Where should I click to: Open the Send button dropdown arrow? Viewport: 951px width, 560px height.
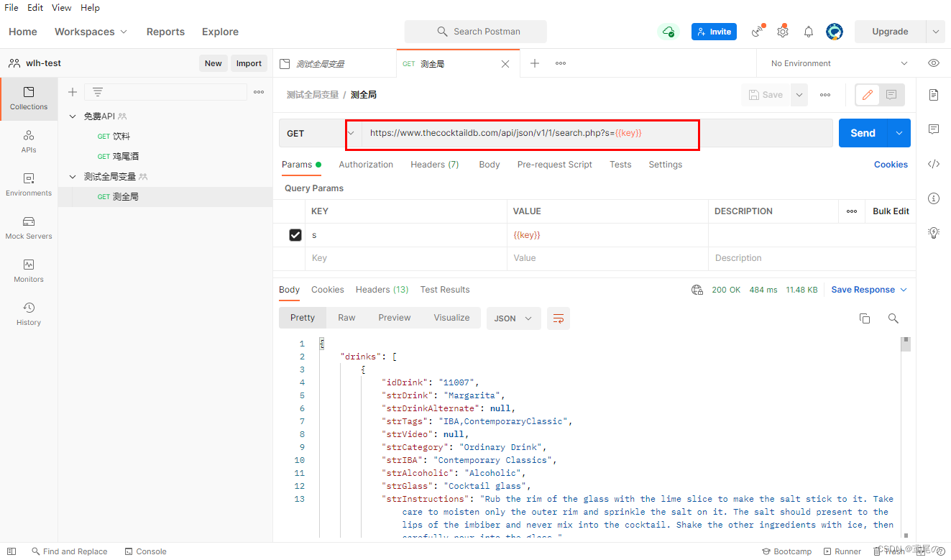click(899, 133)
